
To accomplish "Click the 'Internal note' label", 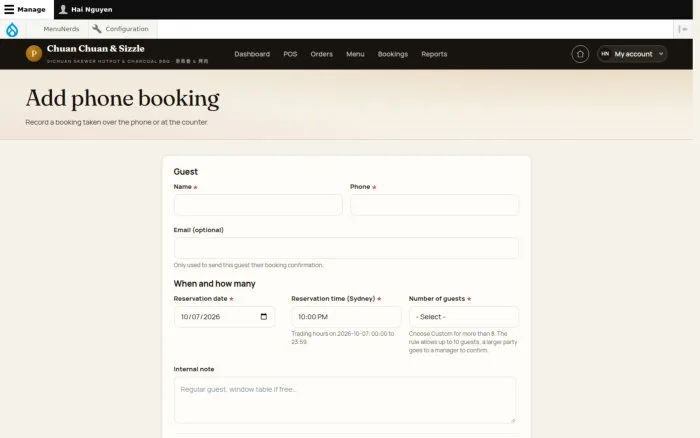I will click(194, 369).
